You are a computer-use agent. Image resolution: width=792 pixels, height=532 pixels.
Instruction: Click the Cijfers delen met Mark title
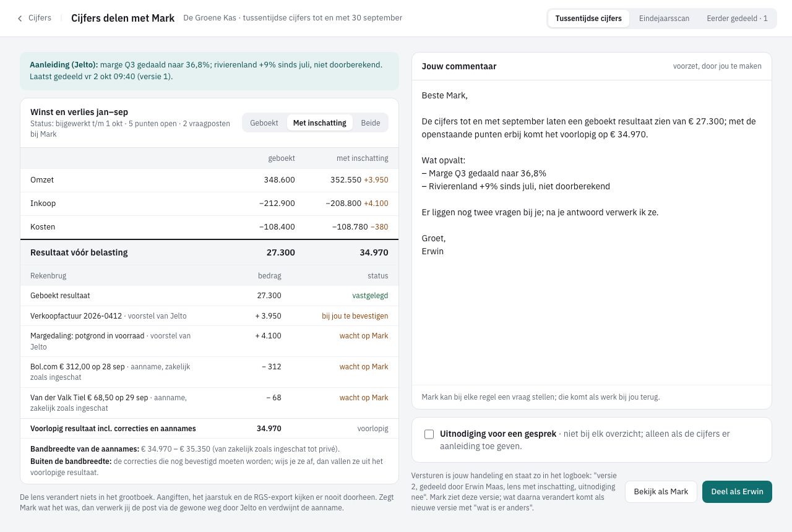tap(123, 18)
